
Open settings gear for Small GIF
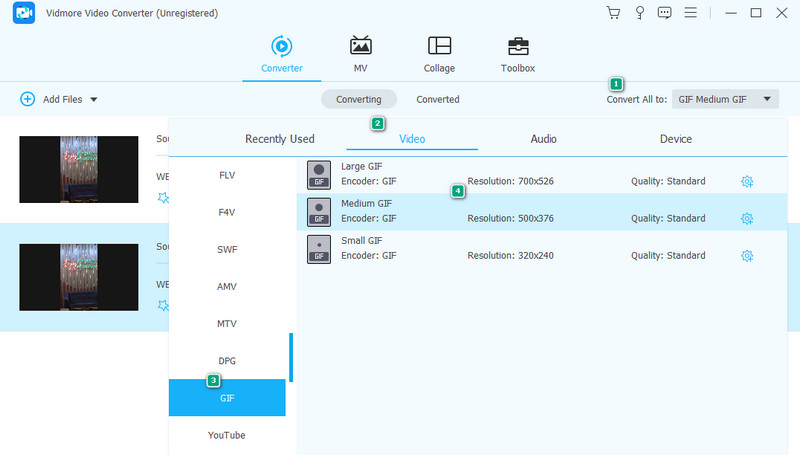click(746, 255)
